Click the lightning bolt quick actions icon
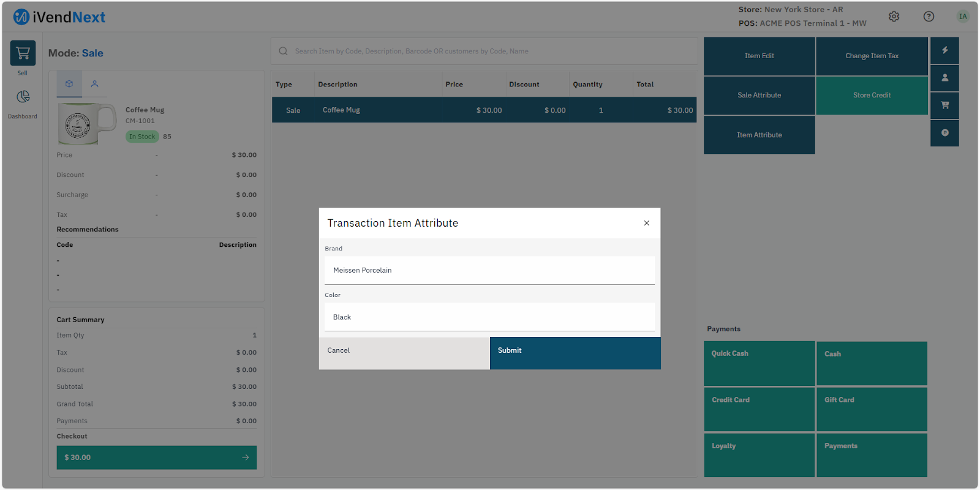This screenshot has width=980, height=490. [944, 50]
